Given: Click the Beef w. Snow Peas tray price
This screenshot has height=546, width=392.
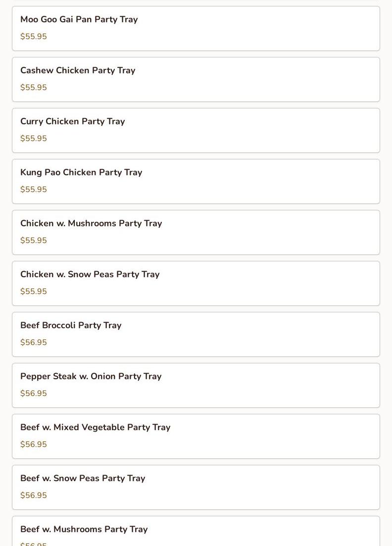Looking at the screenshot, I should click(34, 496).
